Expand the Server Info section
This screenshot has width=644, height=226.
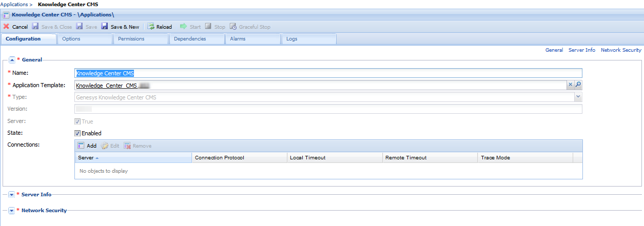pos(12,195)
